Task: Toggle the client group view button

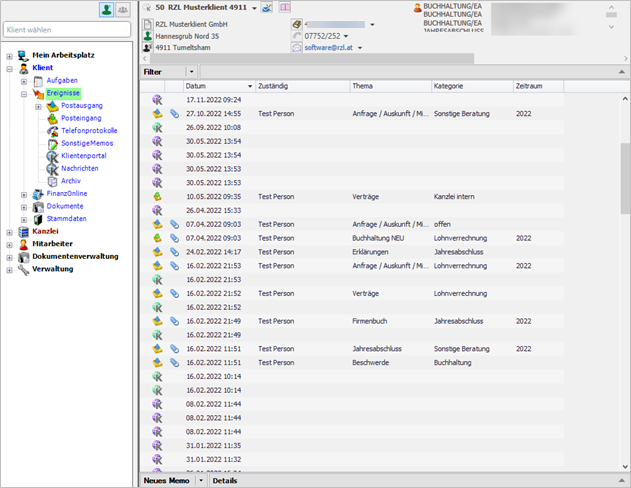Action: pyautogui.click(x=123, y=9)
